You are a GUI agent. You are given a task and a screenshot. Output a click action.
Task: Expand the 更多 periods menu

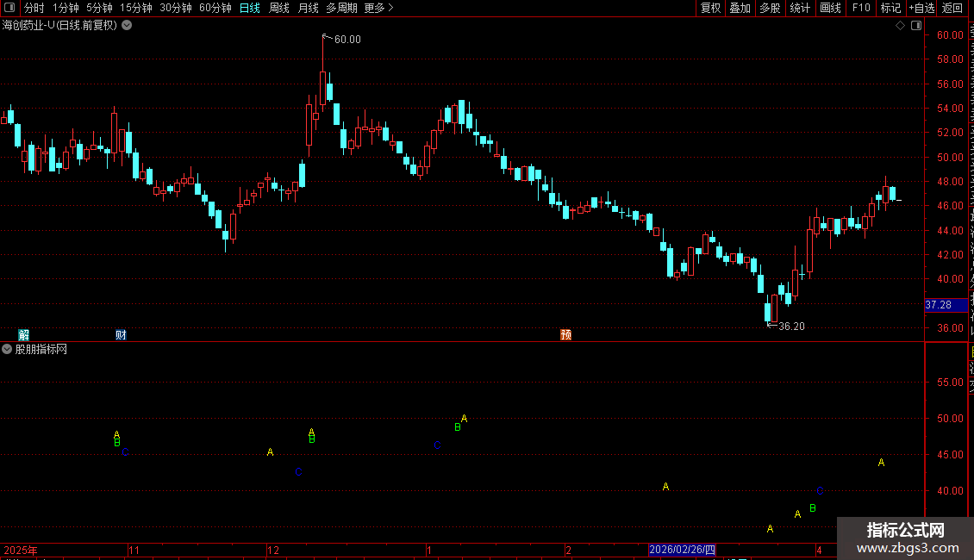378,8
